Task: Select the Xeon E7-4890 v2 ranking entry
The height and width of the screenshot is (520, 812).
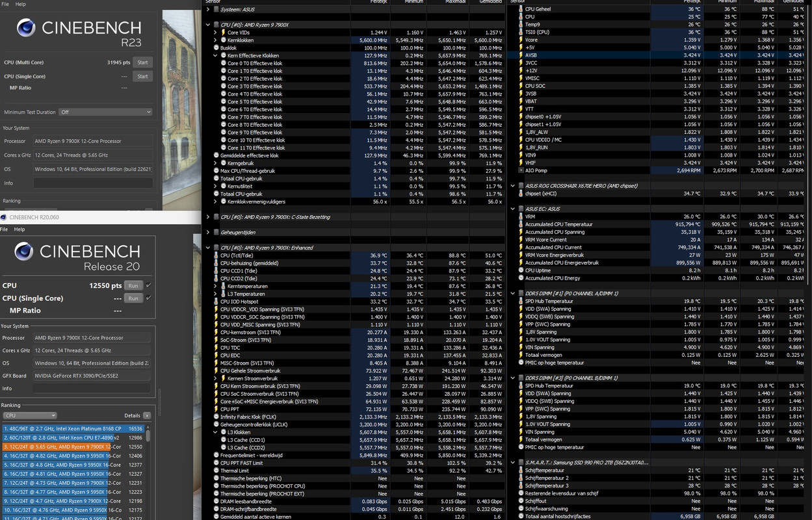Action: [73, 438]
